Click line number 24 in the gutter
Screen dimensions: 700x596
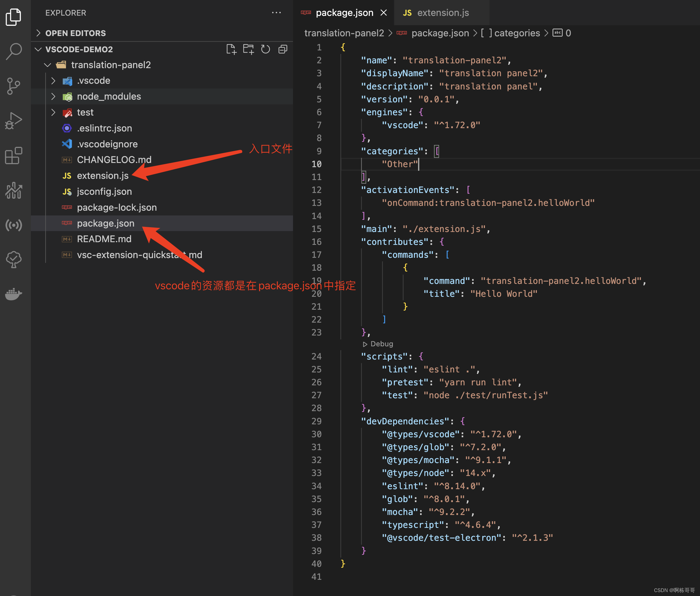pos(316,357)
